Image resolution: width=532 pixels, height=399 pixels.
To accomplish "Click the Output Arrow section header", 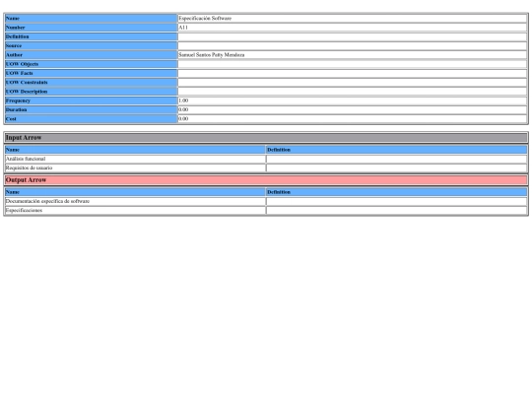I will click(266, 180).
